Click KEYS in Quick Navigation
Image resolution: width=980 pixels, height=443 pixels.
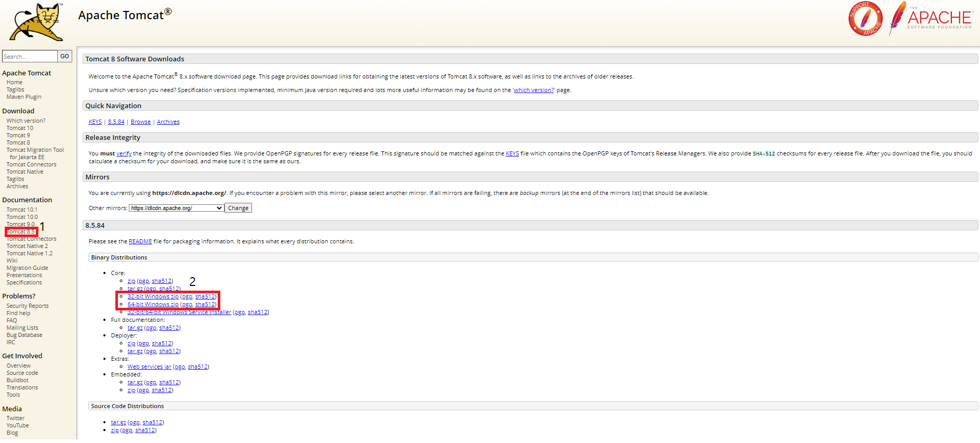[95, 122]
